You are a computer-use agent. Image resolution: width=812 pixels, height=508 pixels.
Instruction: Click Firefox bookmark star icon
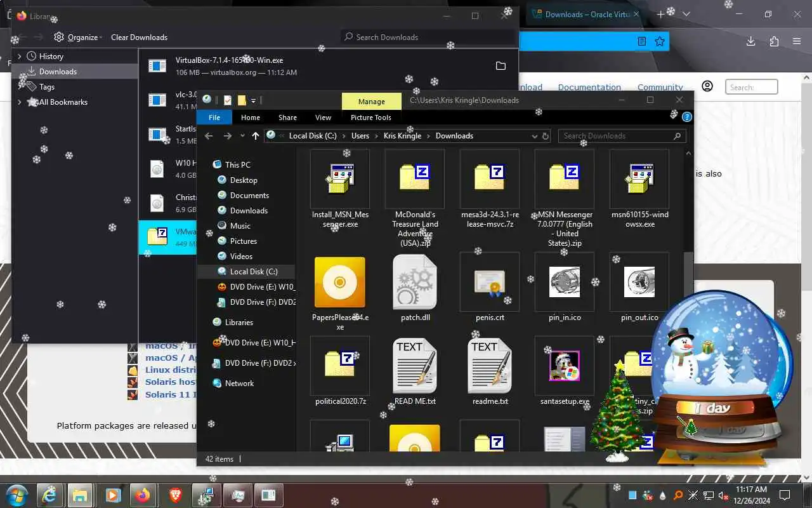click(660, 41)
